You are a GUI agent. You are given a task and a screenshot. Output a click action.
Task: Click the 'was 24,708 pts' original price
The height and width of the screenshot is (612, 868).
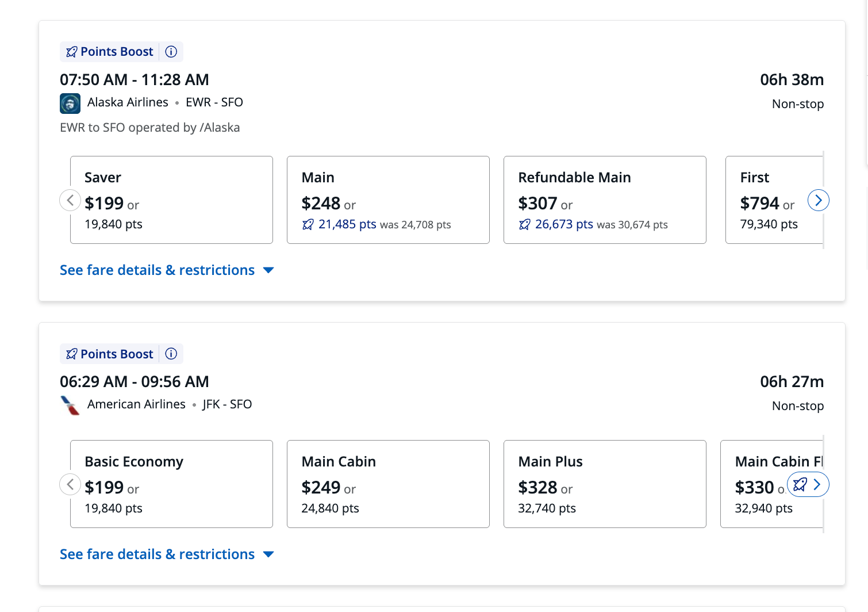click(415, 225)
